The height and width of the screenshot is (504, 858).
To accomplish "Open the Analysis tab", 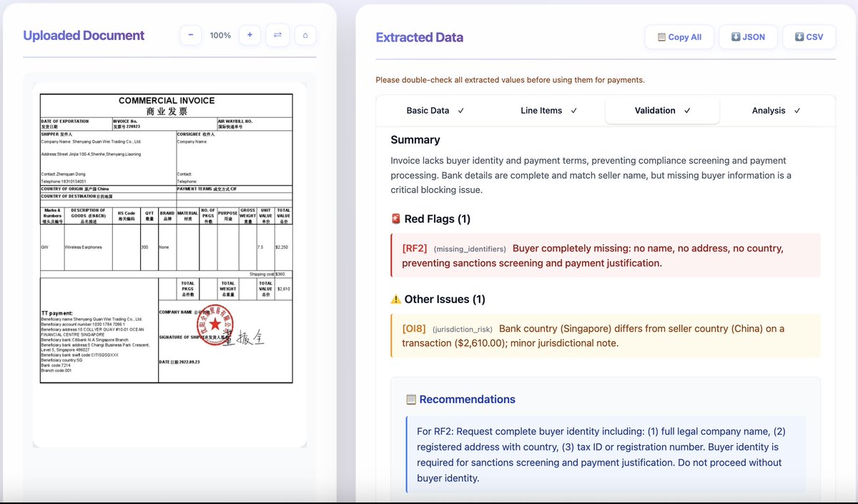I will tap(776, 111).
